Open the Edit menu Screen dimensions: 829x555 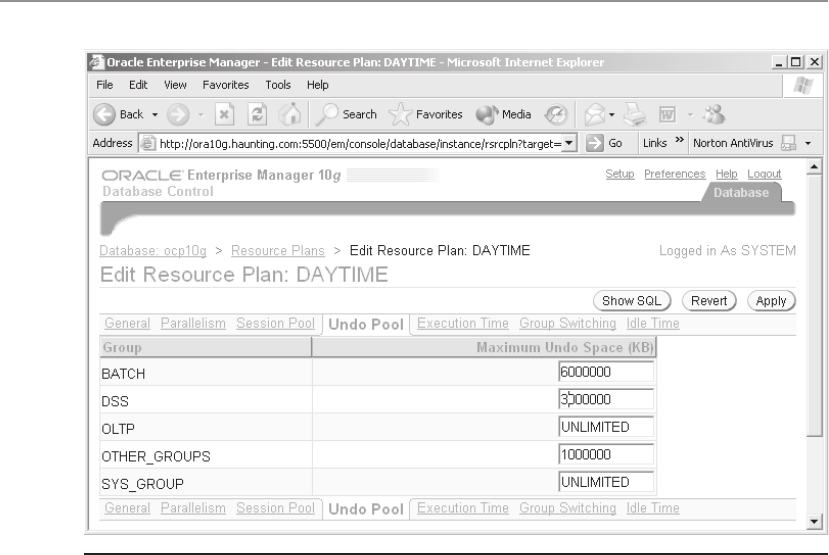[138, 85]
